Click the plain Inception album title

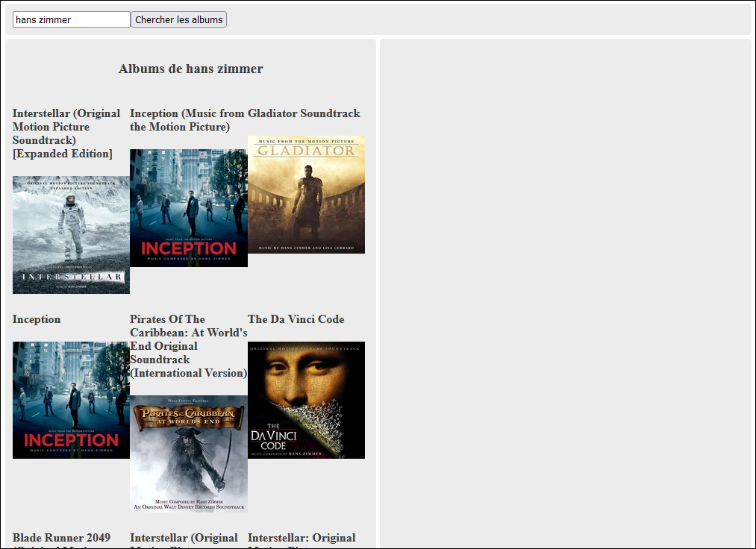[x=37, y=319]
